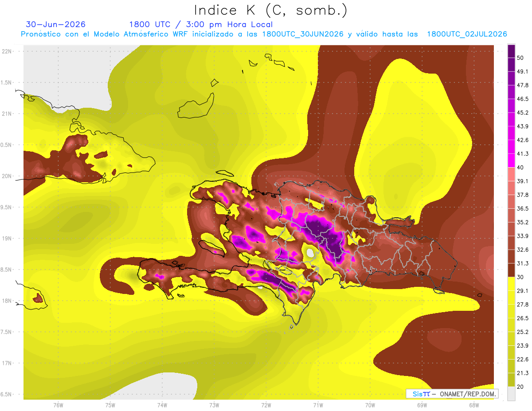This screenshot has height=411, width=532.
Task: Click the legend value "22.6"
Action: pyautogui.click(x=523, y=359)
